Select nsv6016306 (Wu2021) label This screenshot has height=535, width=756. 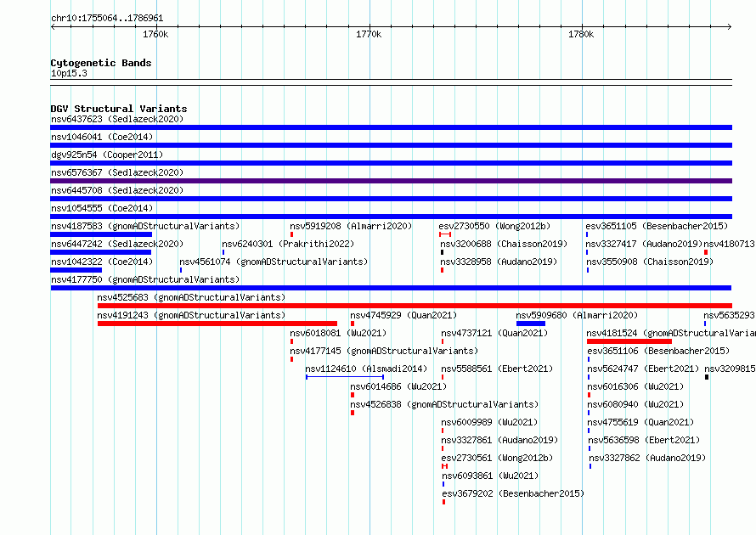pyautogui.click(x=635, y=386)
